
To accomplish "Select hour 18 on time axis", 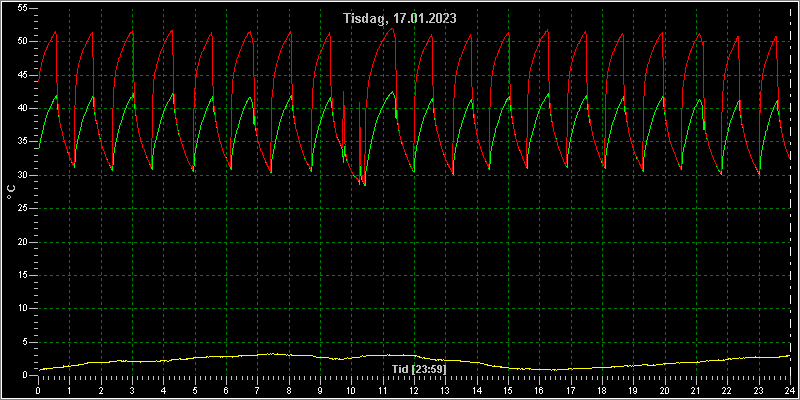I will pos(602,390).
